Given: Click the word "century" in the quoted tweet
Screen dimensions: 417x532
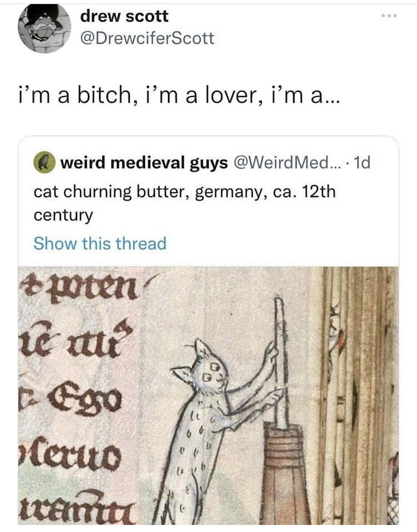Looking at the screenshot, I should point(63,215).
